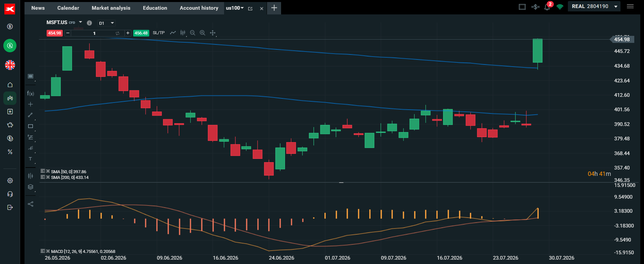Viewport: 644px width, 264px height.
Task: Expand the MSFT.US symbol dropdown arrow
Action: click(80, 22)
